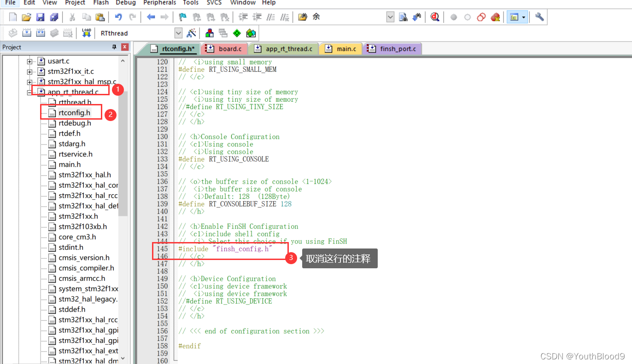Pin the Project panel with the pushpin
Screen dimensions: 632x364
click(115, 47)
